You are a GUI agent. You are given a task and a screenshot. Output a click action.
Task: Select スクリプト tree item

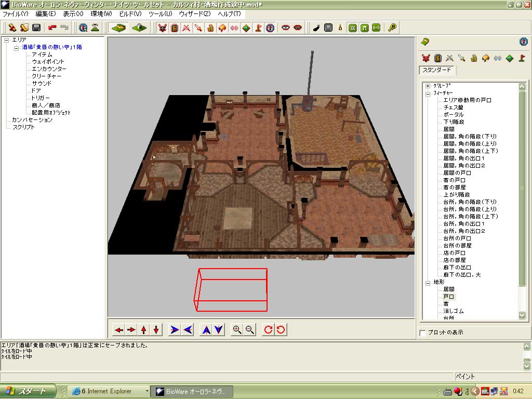click(23, 127)
